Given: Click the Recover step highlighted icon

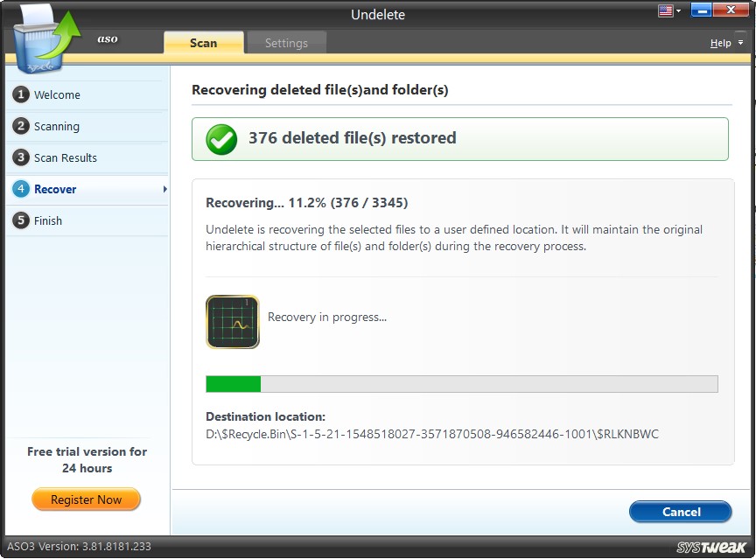Looking at the screenshot, I should tap(19, 190).
